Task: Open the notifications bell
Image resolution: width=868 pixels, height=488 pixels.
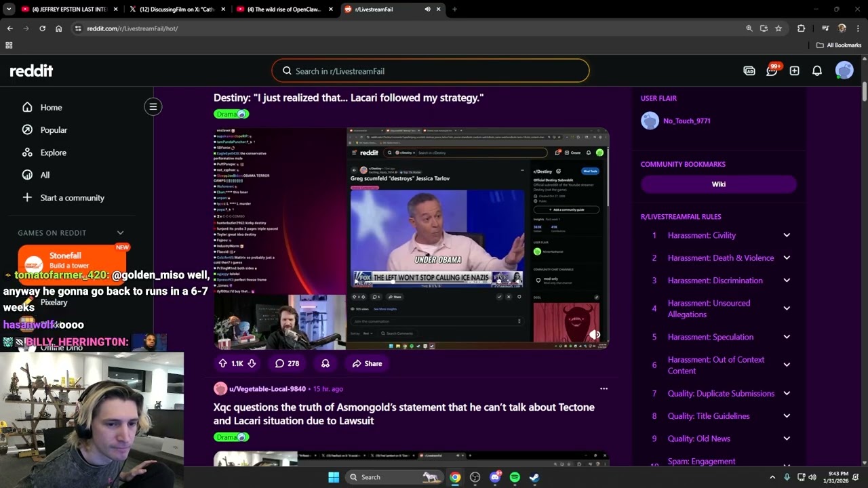Action: pos(817,70)
